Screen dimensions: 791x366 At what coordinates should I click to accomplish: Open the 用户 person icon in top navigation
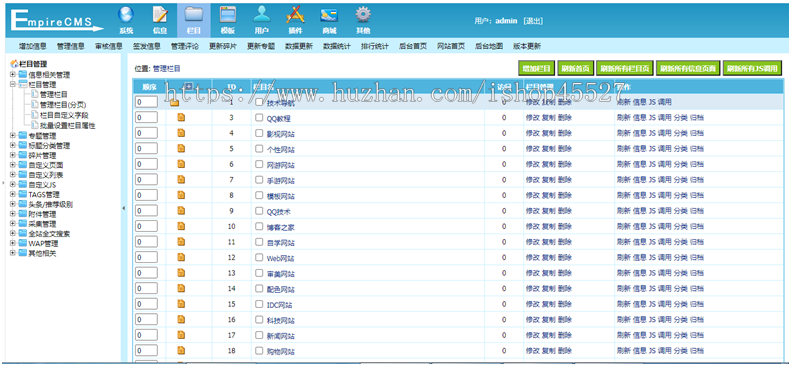click(261, 15)
